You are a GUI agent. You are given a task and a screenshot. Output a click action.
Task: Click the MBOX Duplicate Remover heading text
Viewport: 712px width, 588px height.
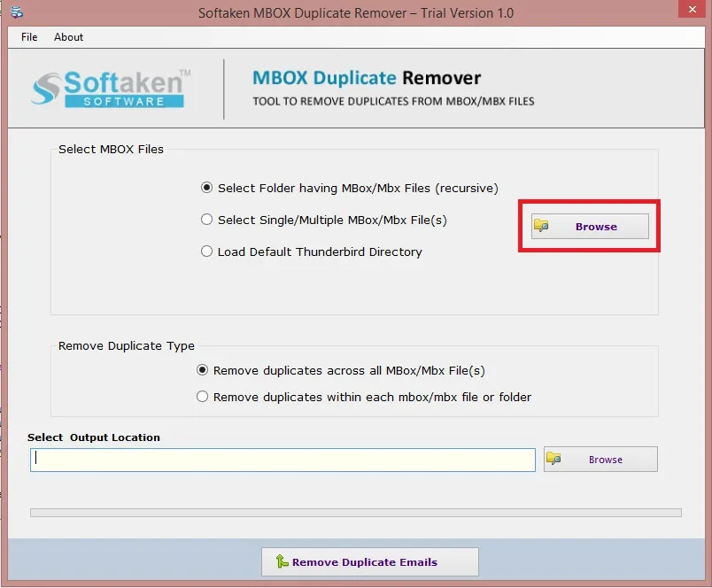click(x=367, y=78)
